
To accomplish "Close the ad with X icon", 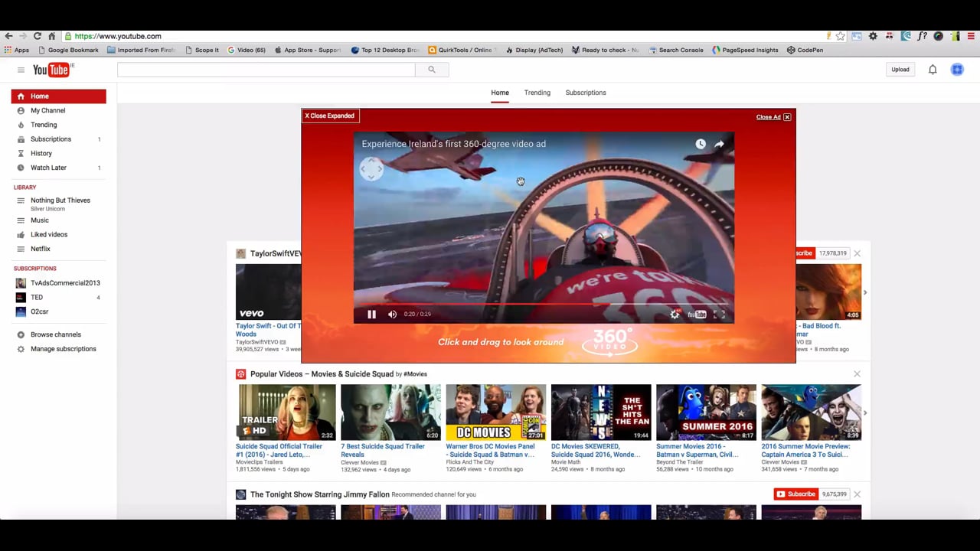I will pyautogui.click(x=787, y=117).
